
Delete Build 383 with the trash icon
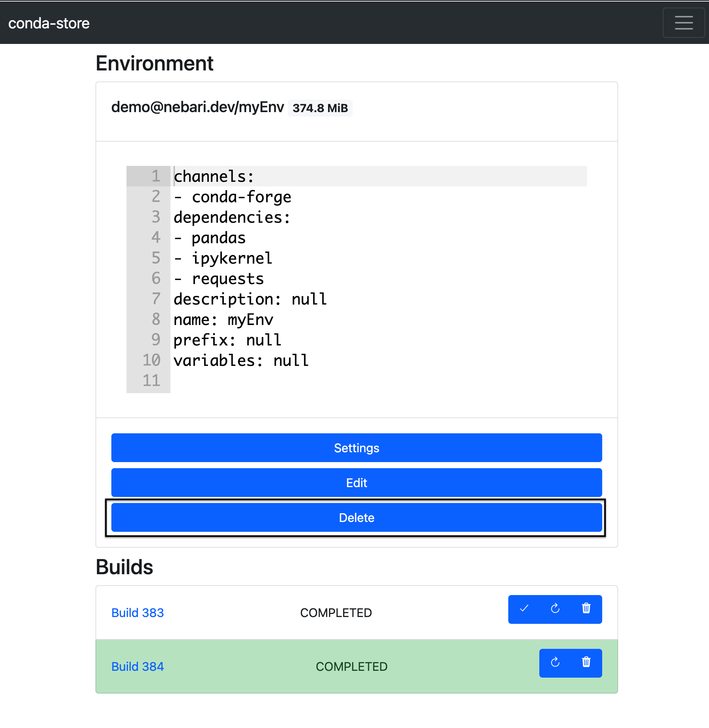pyautogui.click(x=586, y=609)
